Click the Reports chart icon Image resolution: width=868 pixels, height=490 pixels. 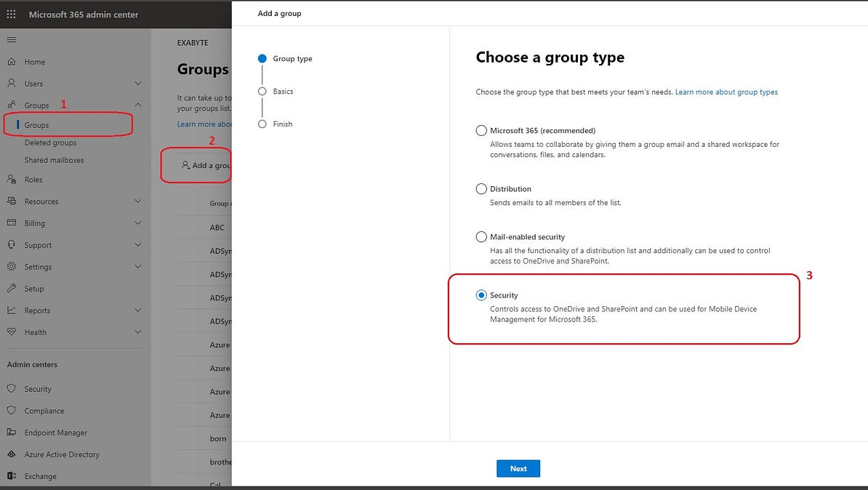(x=11, y=310)
